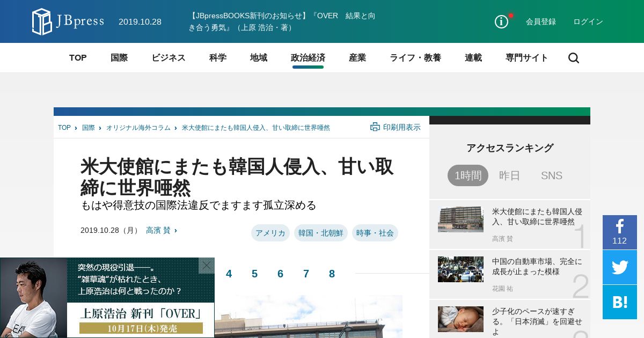Switch ranking to SNS tab

pos(552,175)
